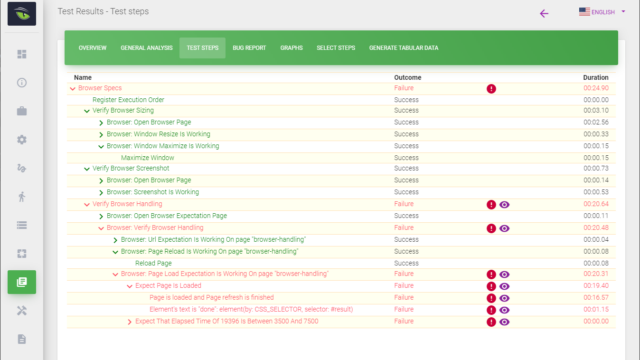
Task: Switch to the General Analysis tab
Action: pos(147,48)
